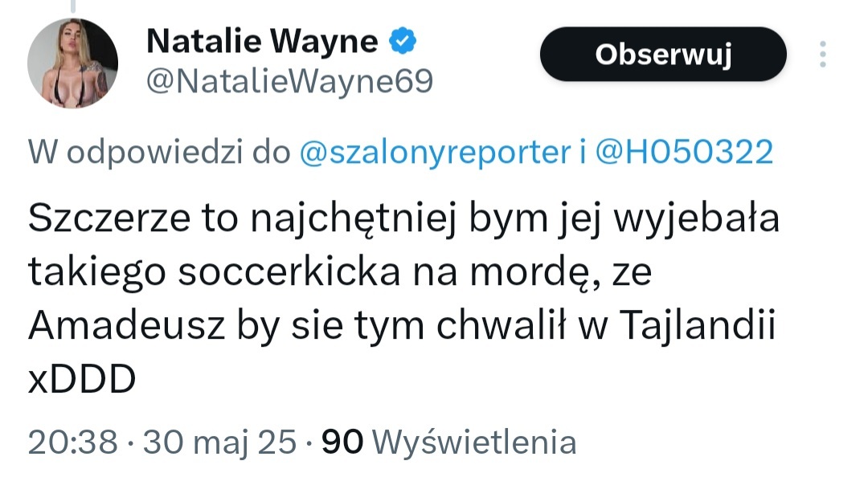Click the first line of the tweet text
This screenshot has height=485, width=868.
click(x=403, y=220)
